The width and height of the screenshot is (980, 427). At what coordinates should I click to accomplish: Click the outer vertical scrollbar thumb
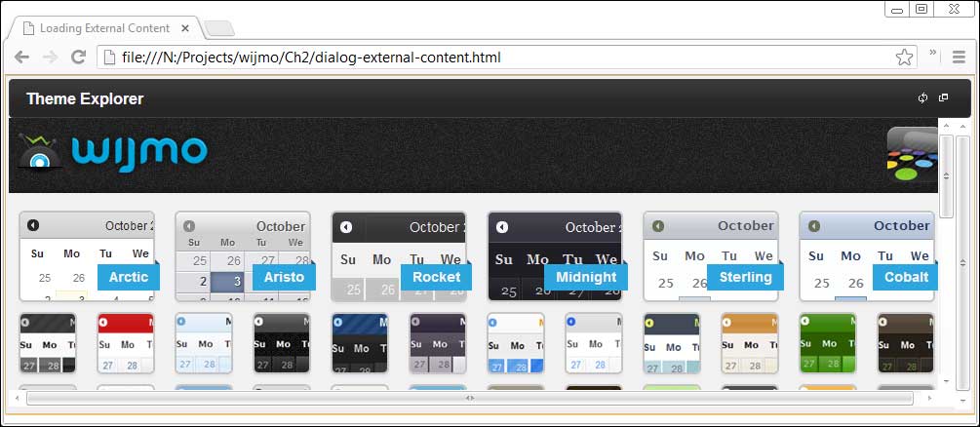coord(962,263)
